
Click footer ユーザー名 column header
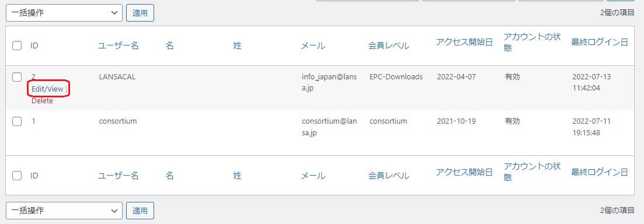coord(119,176)
